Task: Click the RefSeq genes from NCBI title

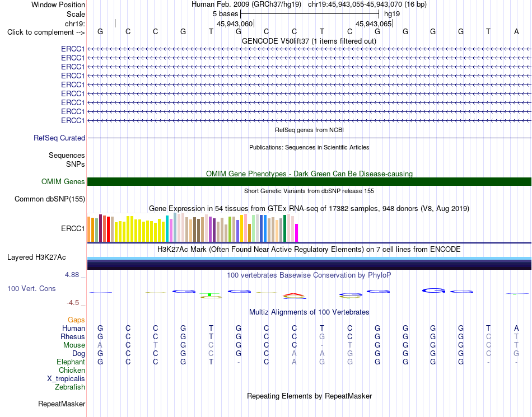Action: pyautogui.click(x=309, y=130)
